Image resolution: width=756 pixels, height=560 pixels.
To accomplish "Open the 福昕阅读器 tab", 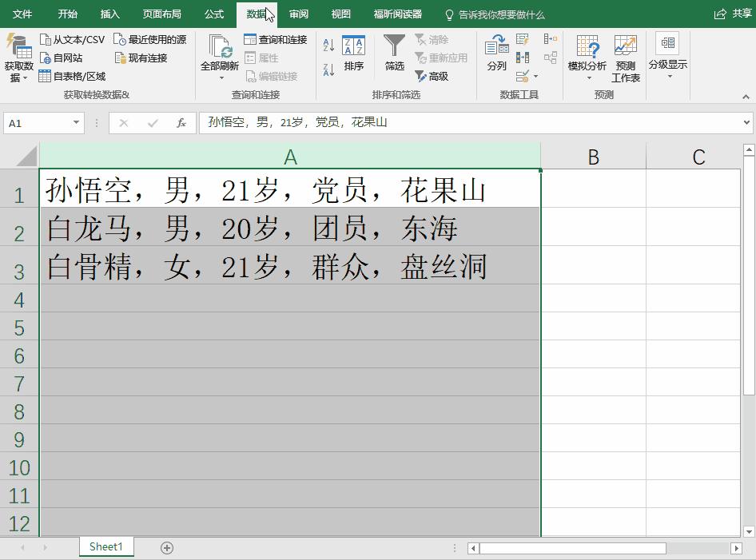I will (x=398, y=14).
